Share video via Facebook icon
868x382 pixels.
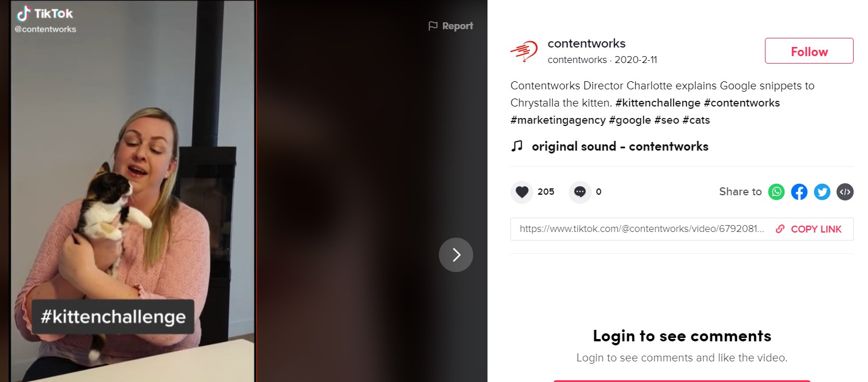pyautogui.click(x=799, y=192)
